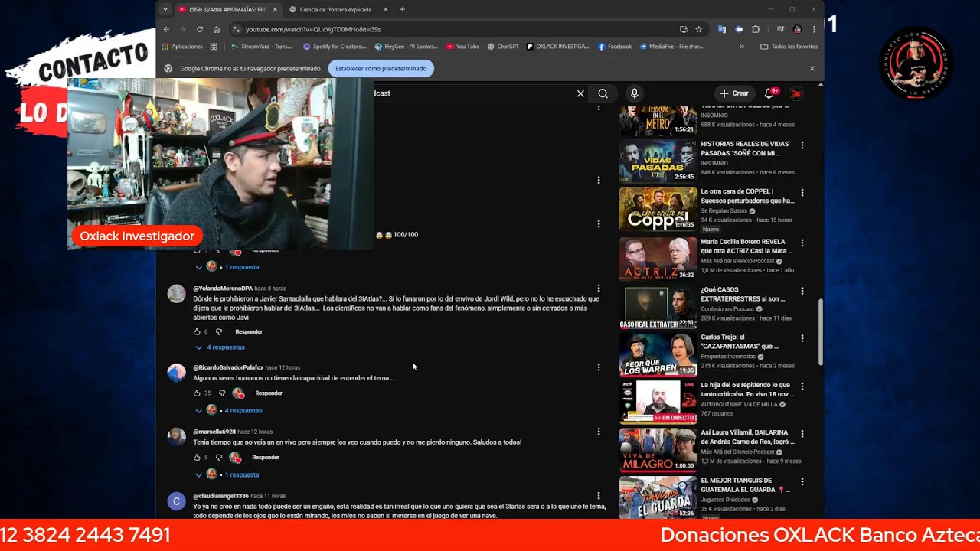980x551 pixels.
Task: Open the Coppel video thumbnail
Action: (x=658, y=209)
